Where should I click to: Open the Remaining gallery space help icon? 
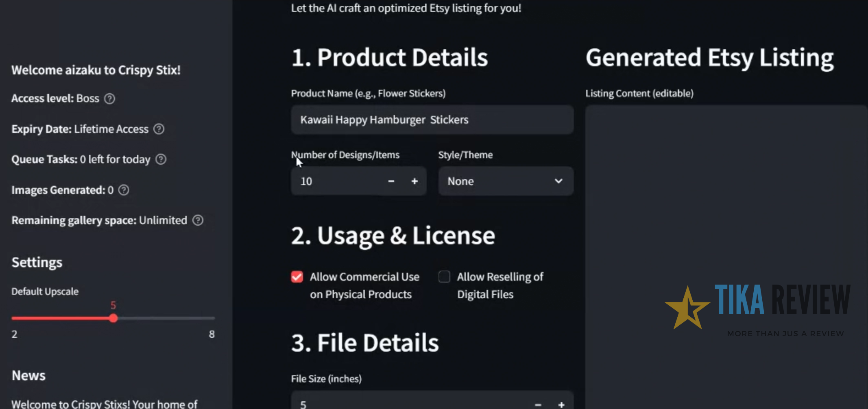[198, 220]
